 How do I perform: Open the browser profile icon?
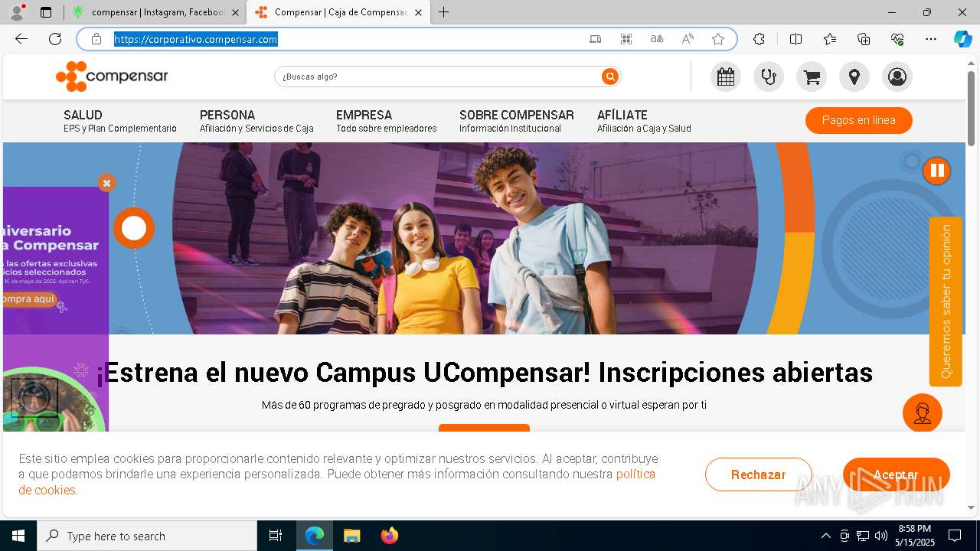click(x=17, y=12)
